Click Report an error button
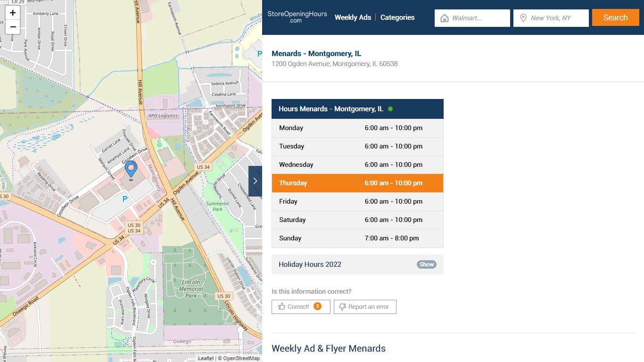This screenshot has width=644, height=362. coord(365,306)
